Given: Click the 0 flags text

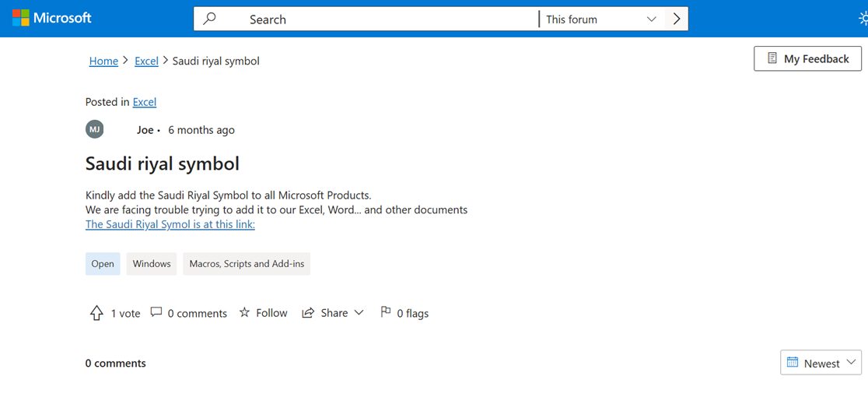Looking at the screenshot, I should pos(413,313).
